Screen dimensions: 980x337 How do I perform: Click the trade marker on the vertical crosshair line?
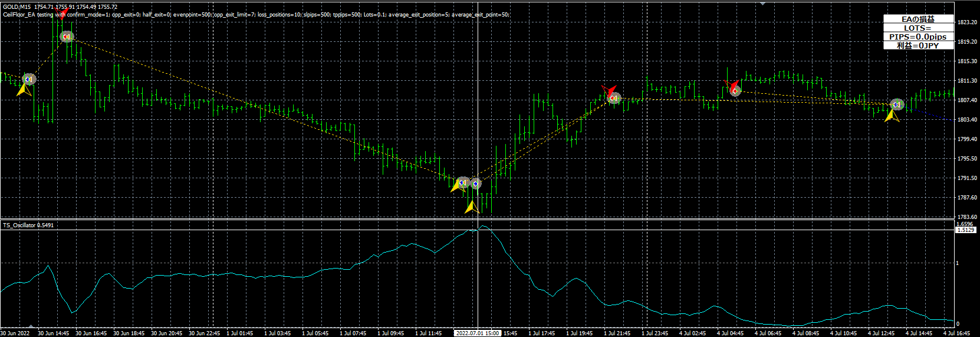click(476, 184)
